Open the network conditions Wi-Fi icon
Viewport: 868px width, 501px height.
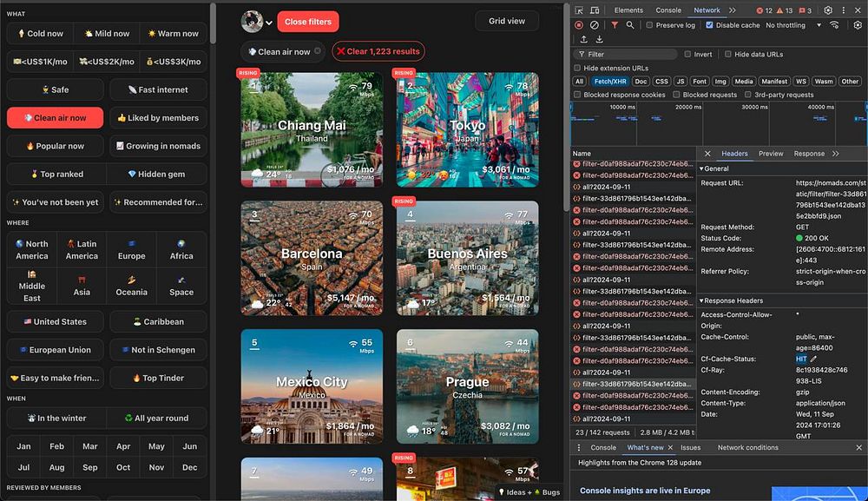[x=834, y=25]
